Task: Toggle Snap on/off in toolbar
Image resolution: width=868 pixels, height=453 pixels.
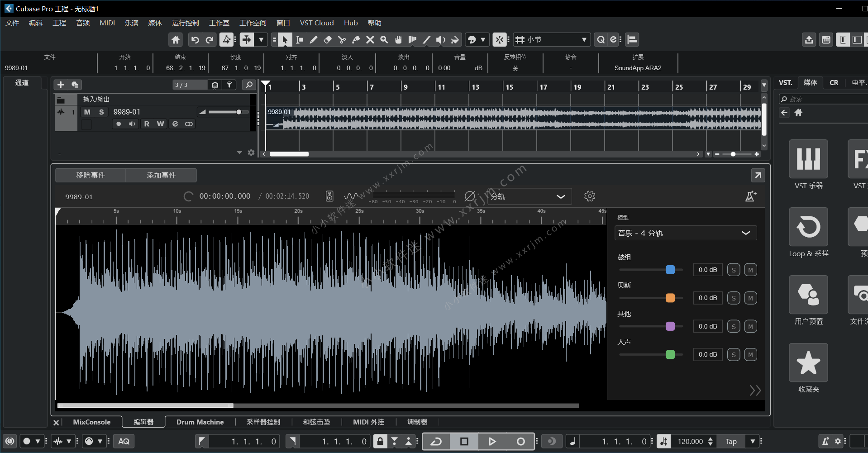Action: 500,40
